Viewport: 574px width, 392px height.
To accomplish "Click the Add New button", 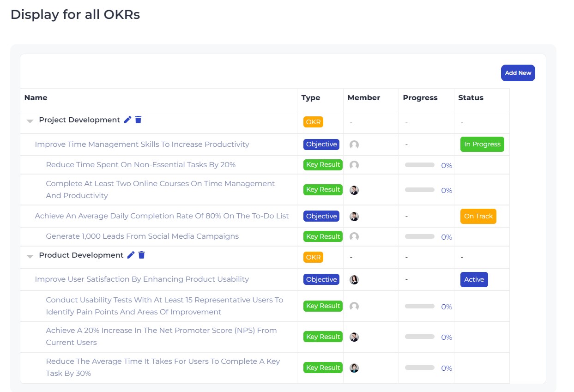I will [518, 72].
